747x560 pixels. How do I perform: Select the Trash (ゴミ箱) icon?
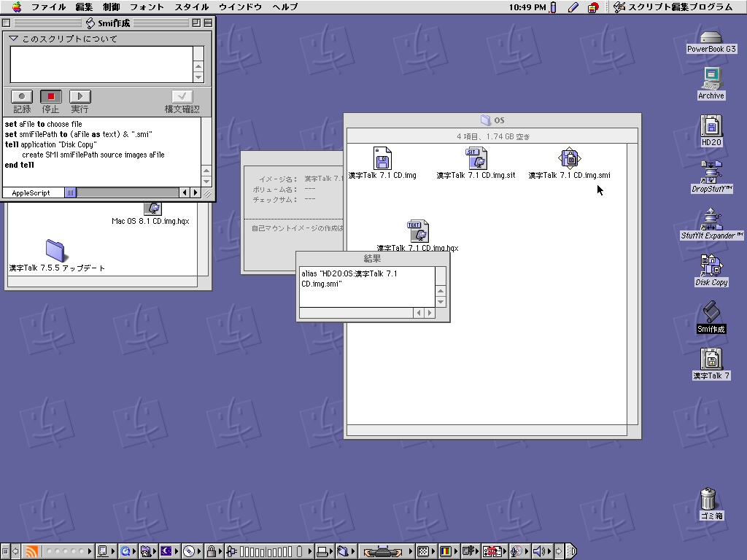(708, 499)
